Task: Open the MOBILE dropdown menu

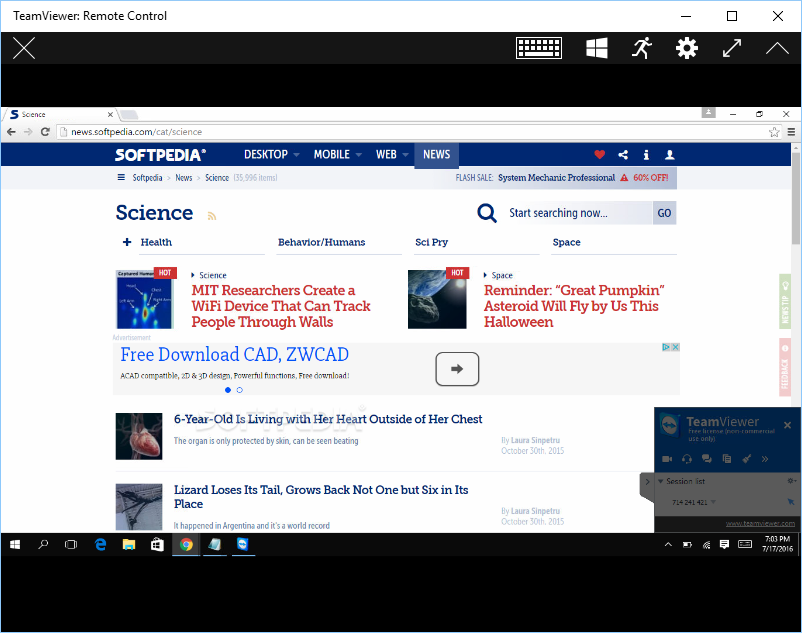Action: (x=338, y=154)
